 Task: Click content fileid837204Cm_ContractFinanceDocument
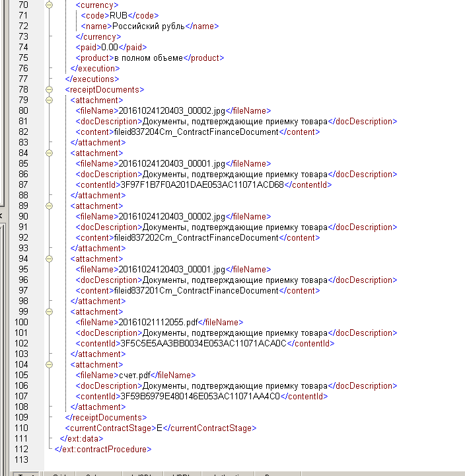click(196, 132)
